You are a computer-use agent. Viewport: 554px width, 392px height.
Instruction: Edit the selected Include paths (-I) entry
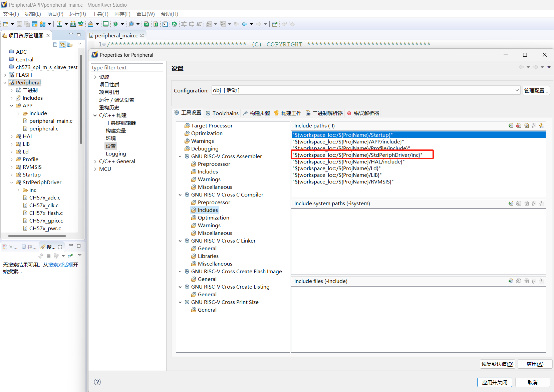click(x=526, y=126)
